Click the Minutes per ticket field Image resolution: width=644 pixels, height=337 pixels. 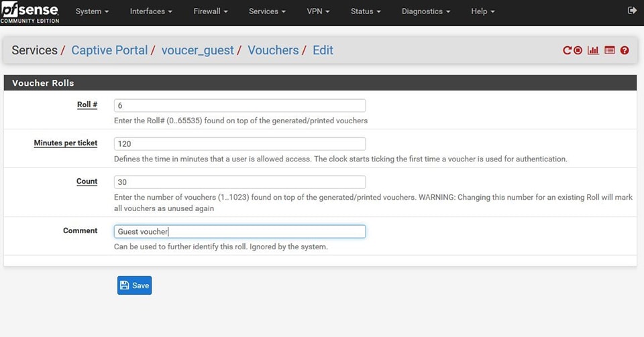pos(240,143)
